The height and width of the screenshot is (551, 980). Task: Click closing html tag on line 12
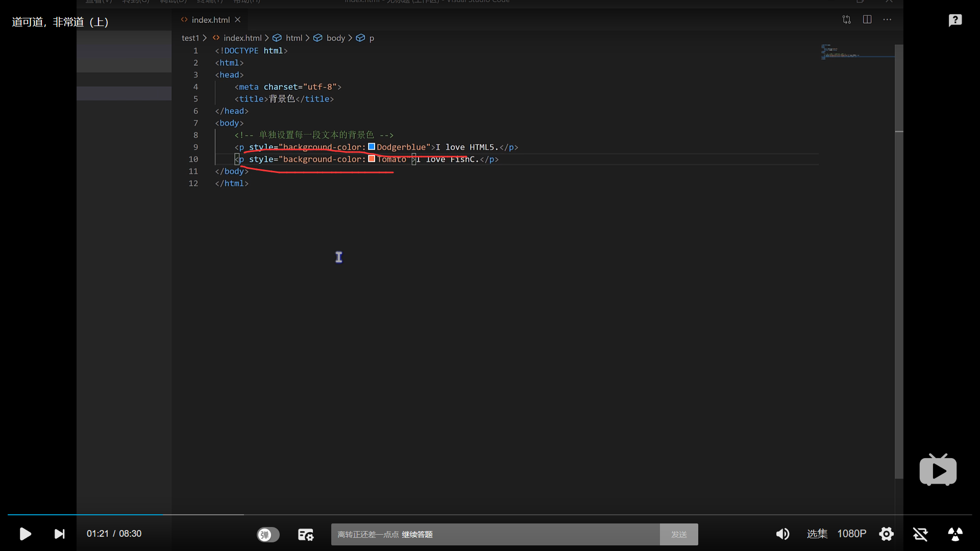[232, 183]
